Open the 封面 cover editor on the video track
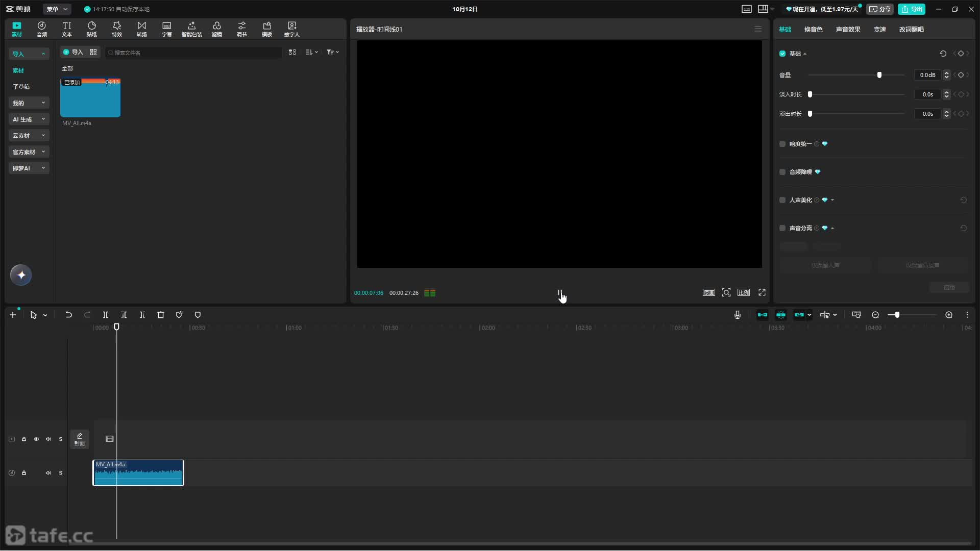 coord(80,439)
